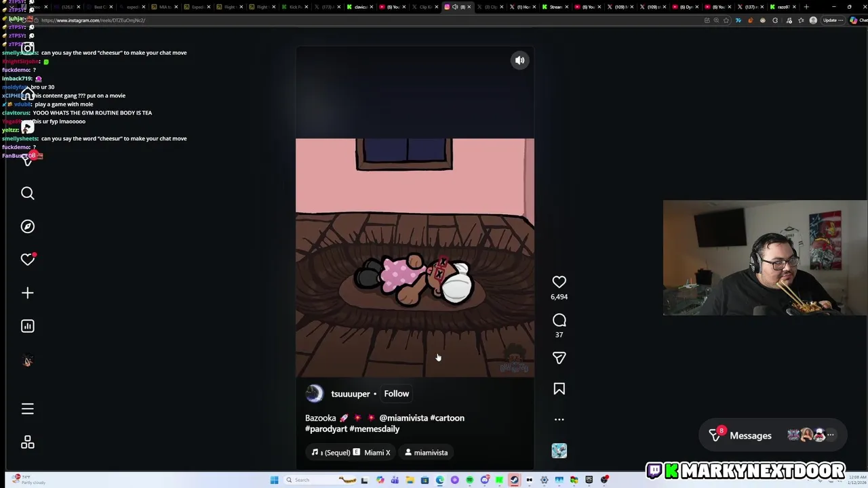Mute the active Instagram tab audio
This screenshot has height=488, width=868.
pyautogui.click(x=455, y=7)
